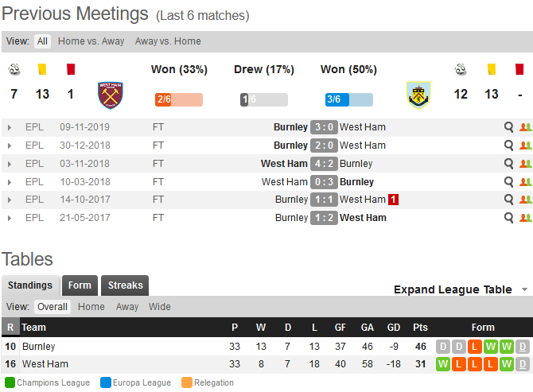This screenshot has width=533, height=392.
Task: Click the Burnley club crest
Action: 418,95
